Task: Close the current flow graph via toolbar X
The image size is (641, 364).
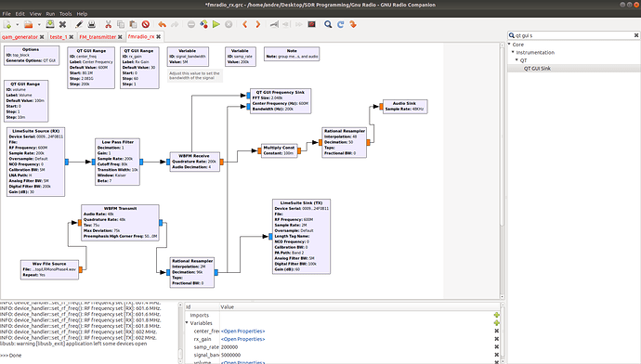Action: coord(62,24)
